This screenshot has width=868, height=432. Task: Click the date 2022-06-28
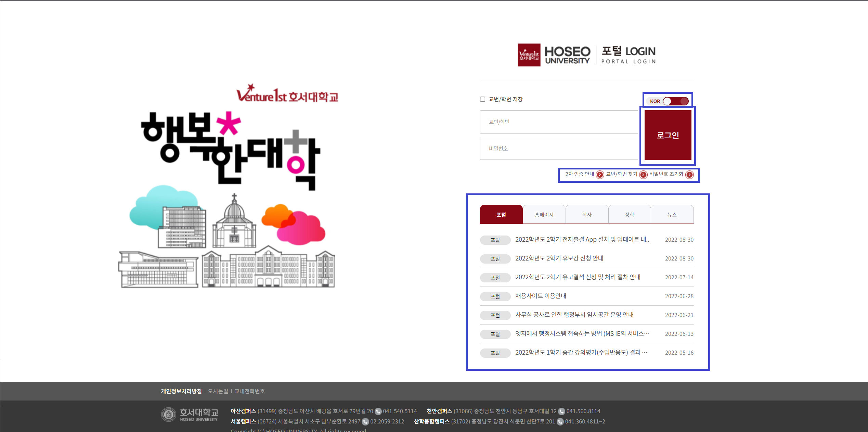tap(679, 296)
